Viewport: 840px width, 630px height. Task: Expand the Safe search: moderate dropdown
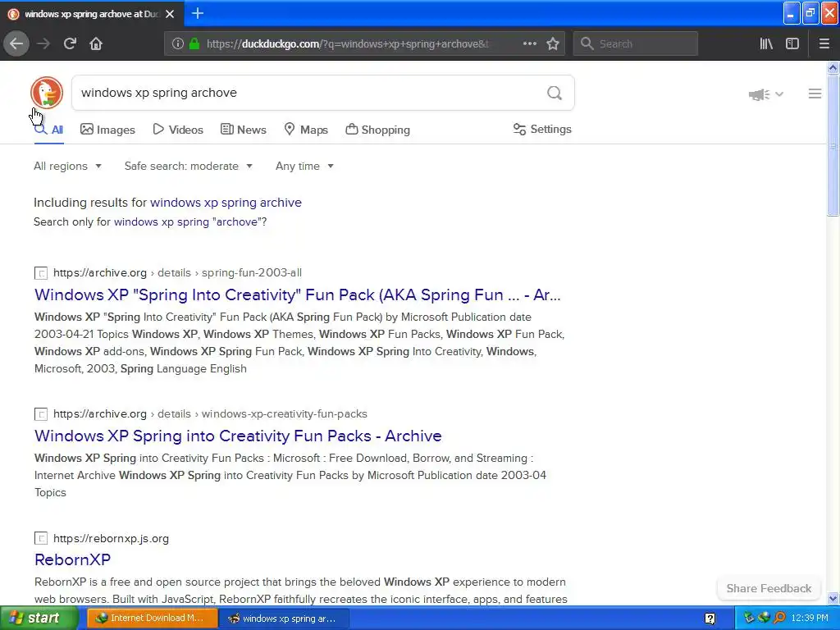click(x=189, y=166)
